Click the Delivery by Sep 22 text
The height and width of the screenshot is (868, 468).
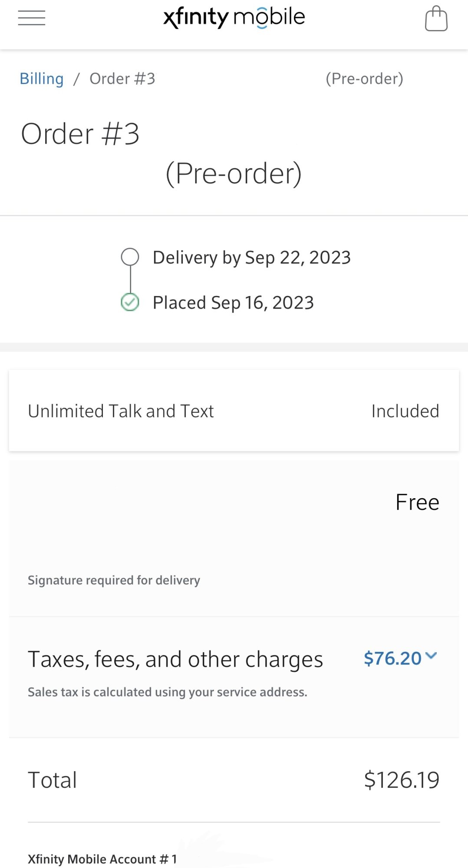251,257
